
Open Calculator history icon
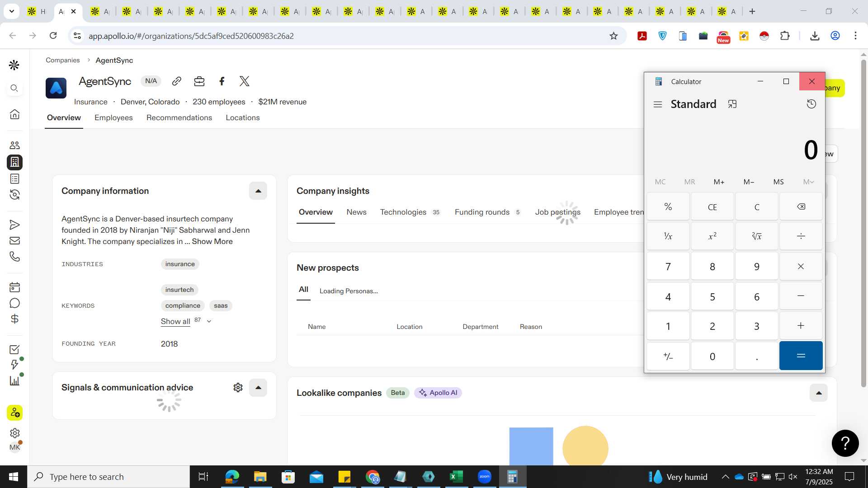(811, 104)
